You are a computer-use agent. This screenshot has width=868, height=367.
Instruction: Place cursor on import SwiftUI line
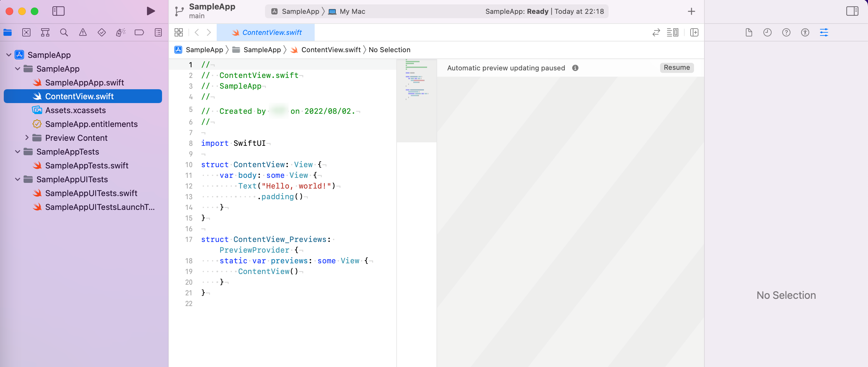pyautogui.click(x=233, y=143)
